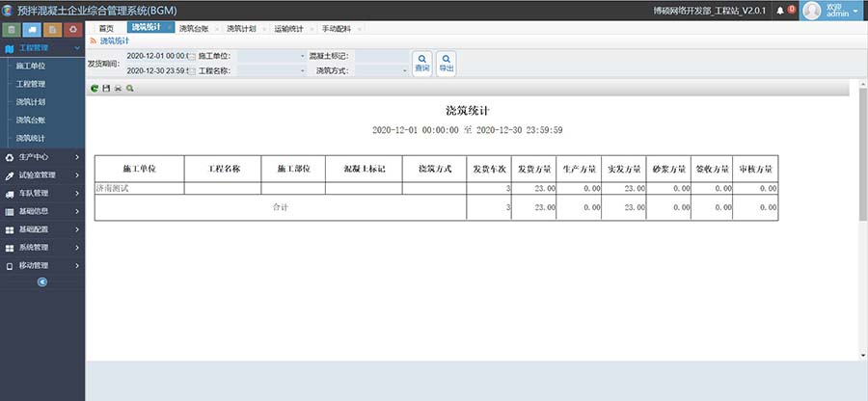Image resolution: width=868 pixels, height=401 pixels.
Task: Click the magnifier icon in report toolbar
Action: click(x=130, y=88)
